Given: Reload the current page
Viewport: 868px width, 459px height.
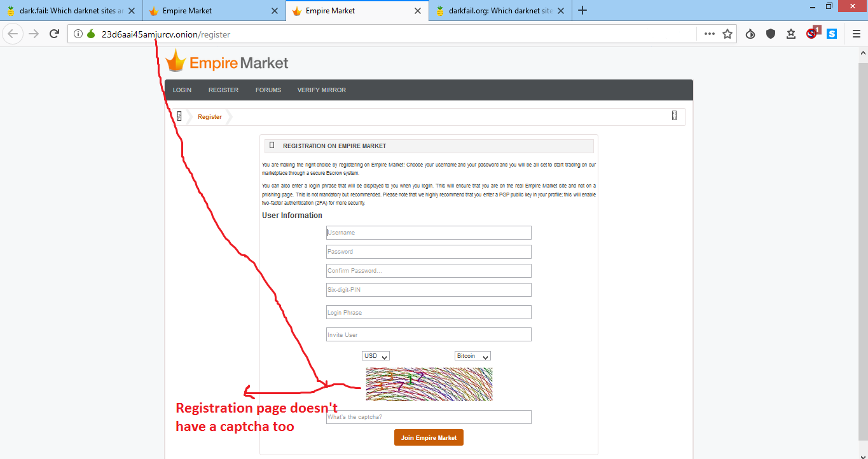Looking at the screenshot, I should [54, 34].
